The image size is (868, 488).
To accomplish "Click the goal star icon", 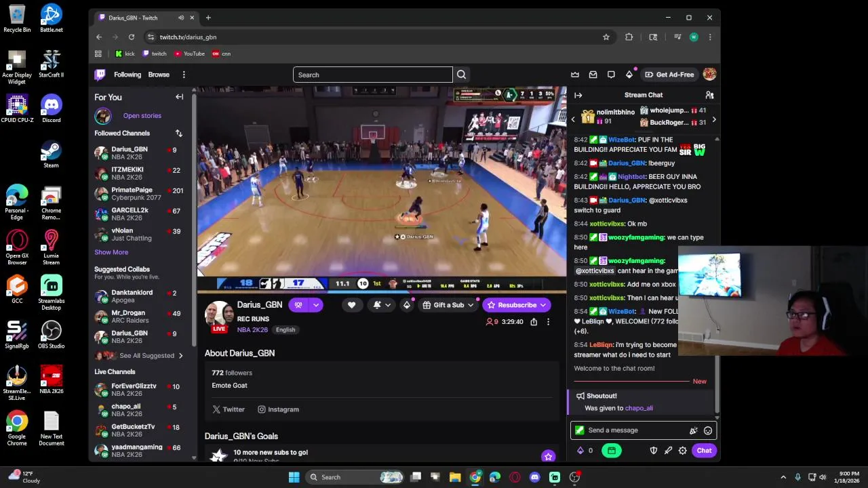I will tap(548, 456).
